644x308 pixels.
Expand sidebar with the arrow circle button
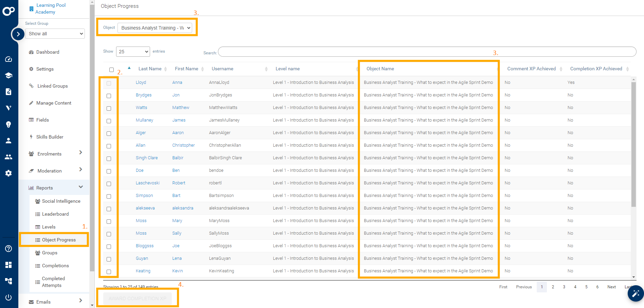coord(18,34)
